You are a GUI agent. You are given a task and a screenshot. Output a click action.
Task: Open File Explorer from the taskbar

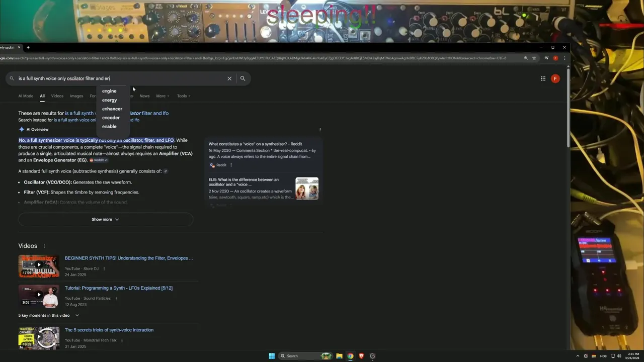pos(339,356)
